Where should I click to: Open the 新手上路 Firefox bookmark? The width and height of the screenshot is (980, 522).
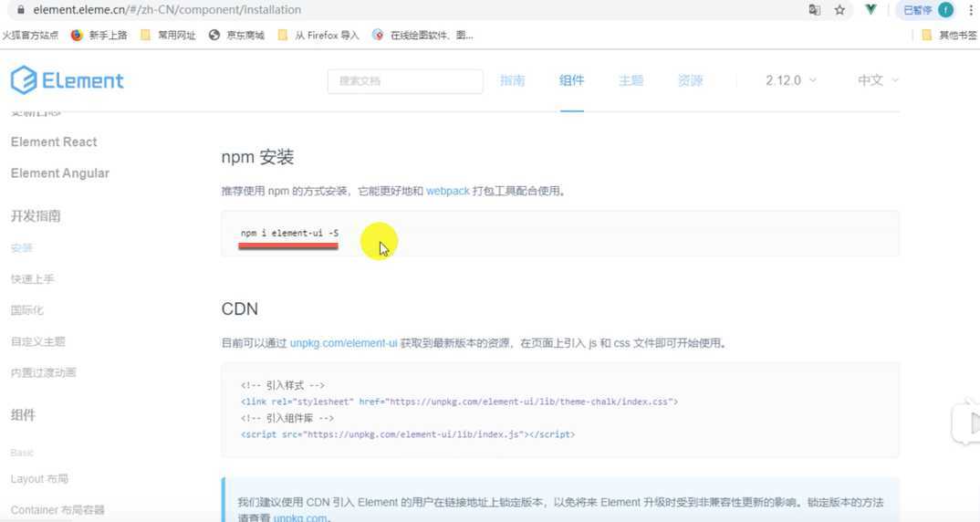[x=99, y=35]
